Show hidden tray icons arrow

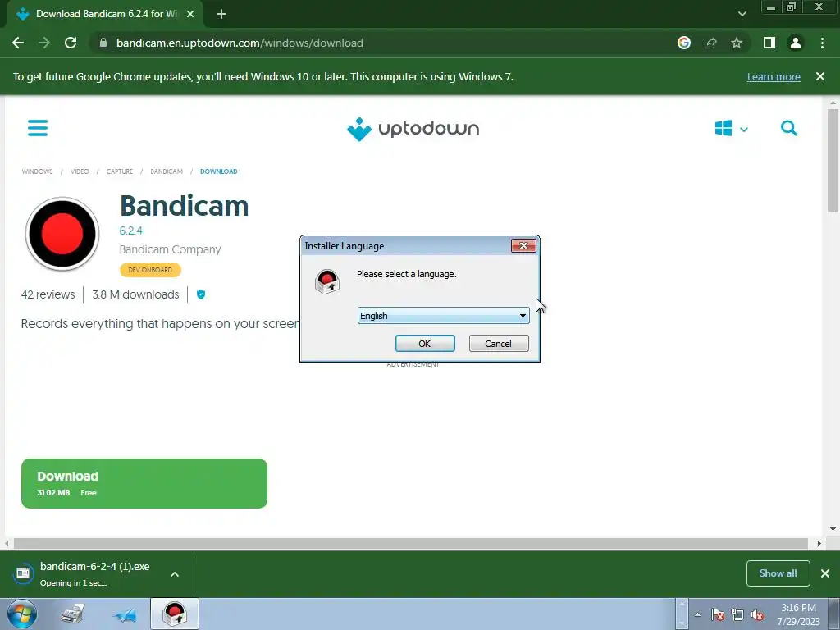coord(697,614)
